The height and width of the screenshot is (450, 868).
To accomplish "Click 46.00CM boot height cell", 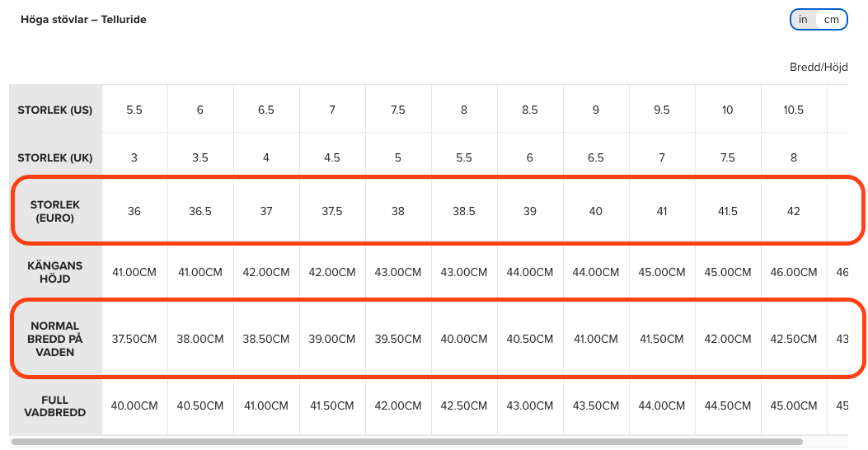I will tap(794, 273).
